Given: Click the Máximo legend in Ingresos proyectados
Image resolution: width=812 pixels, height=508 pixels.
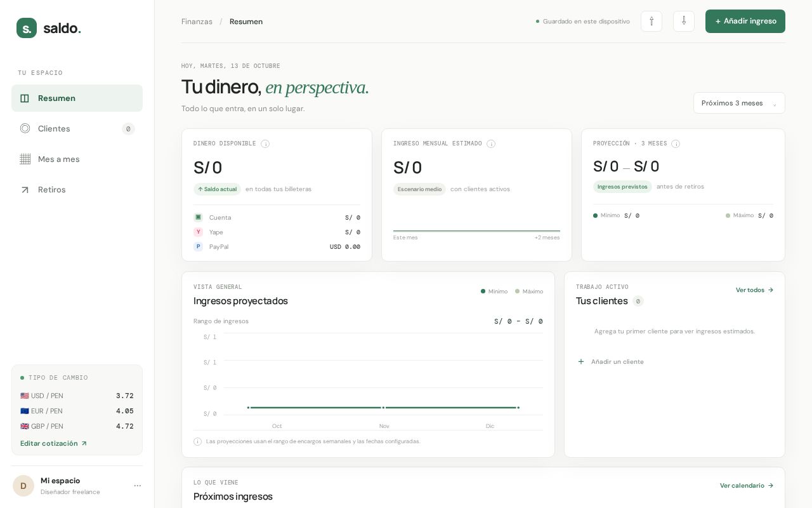Looking at the screenshot, I should point(529,291).
